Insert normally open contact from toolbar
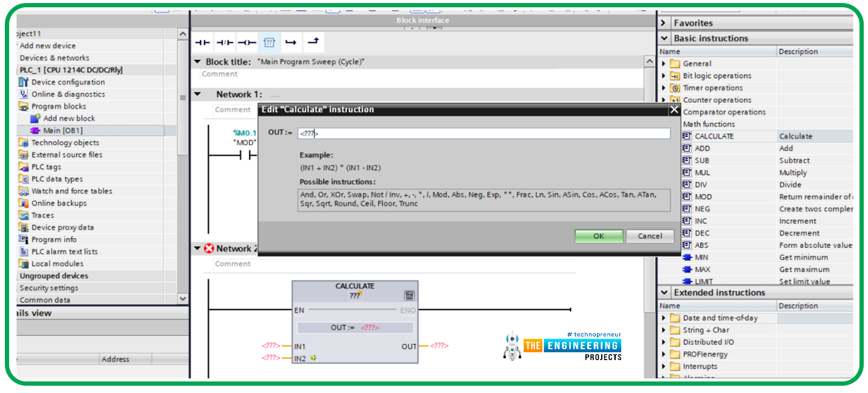The width and height of the screenshot is (868, 393). (202, 43)
